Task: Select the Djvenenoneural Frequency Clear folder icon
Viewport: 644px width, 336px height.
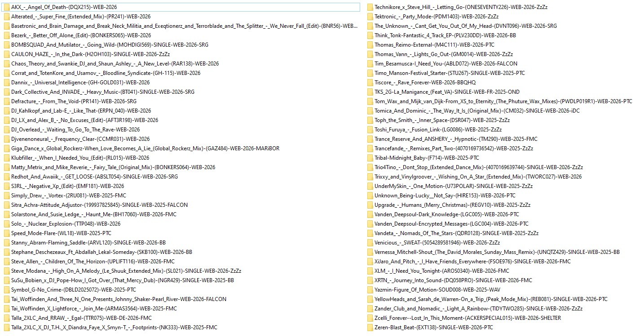Action: (x=6, y=139)
